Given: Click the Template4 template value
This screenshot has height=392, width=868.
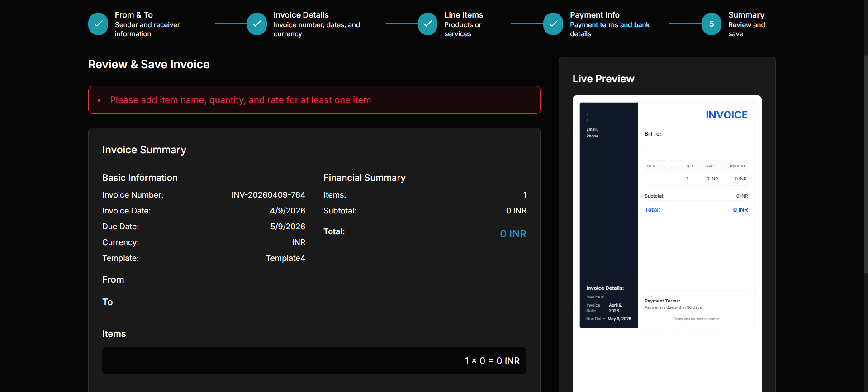Looking at the screenshot, I should click(285, 258).
